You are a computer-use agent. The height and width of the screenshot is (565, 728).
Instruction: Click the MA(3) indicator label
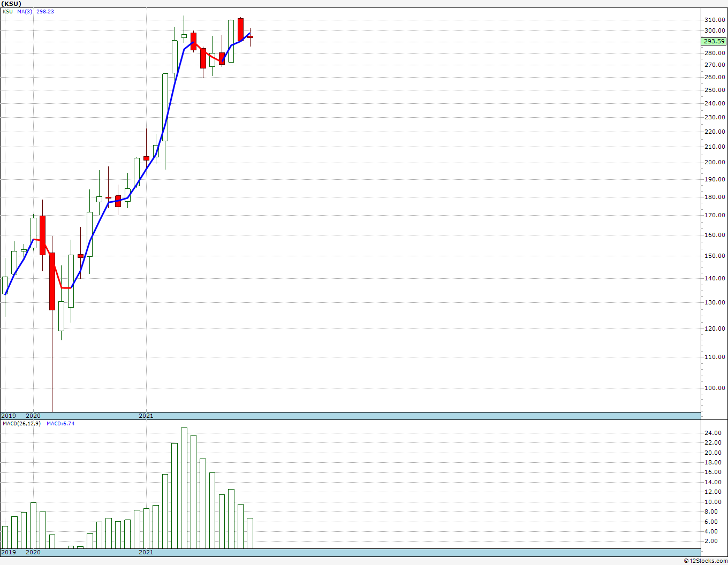pyautogui.click(x=25, y=11)
